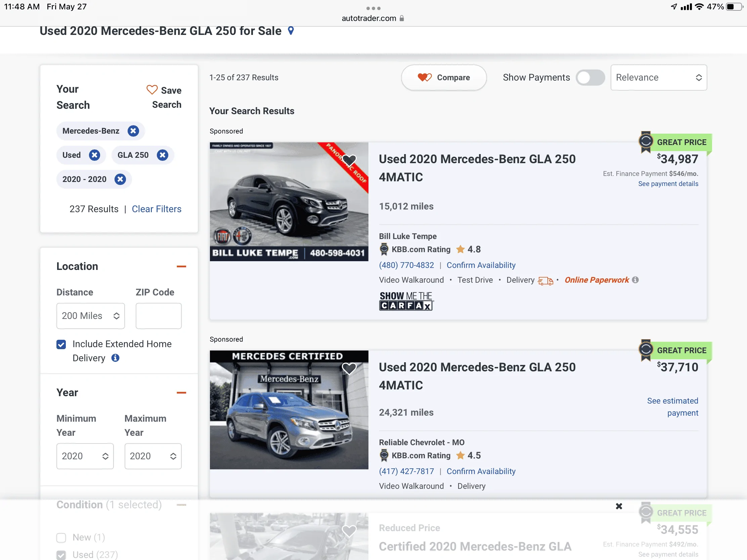Click Clear Filters to reset search
The width and height of the screenshot is (747, 560).
point(157,209)
